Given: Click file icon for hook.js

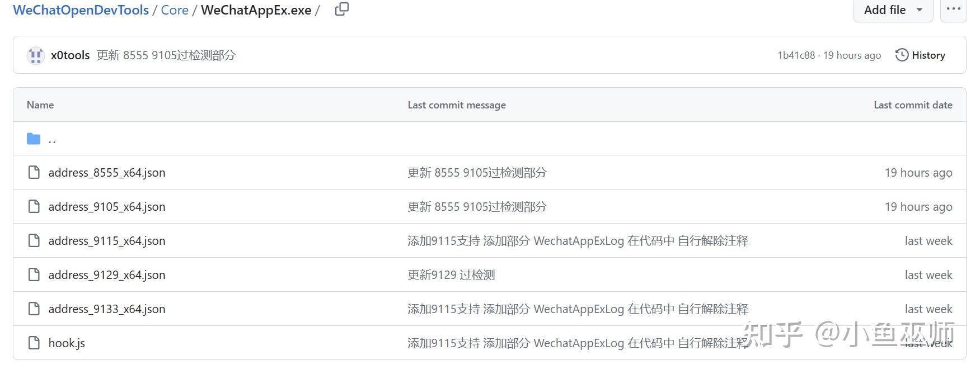Looking at the screenshot, I should pyautogui.click(x=34, y=343).
